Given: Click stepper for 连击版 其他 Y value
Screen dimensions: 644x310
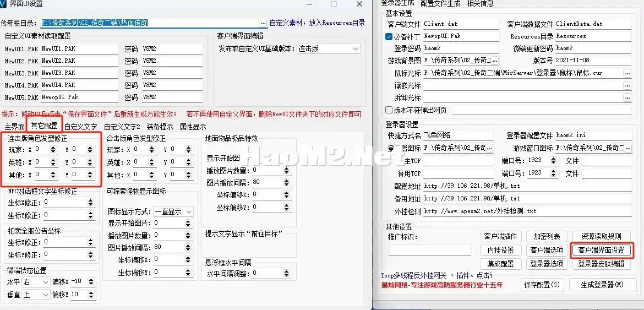Looking at the screenshot, I should click(x=90, y=175).
